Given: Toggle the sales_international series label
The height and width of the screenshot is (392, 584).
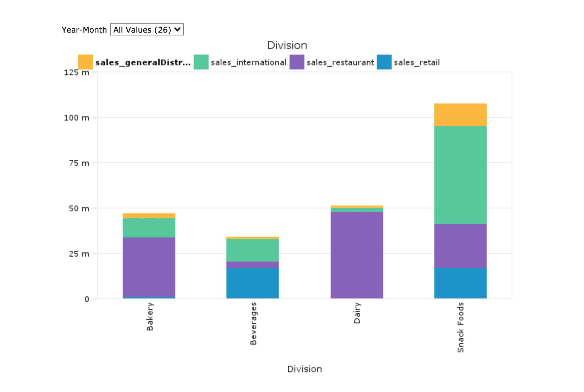Looking at the screenshot, I should (248, 62).
